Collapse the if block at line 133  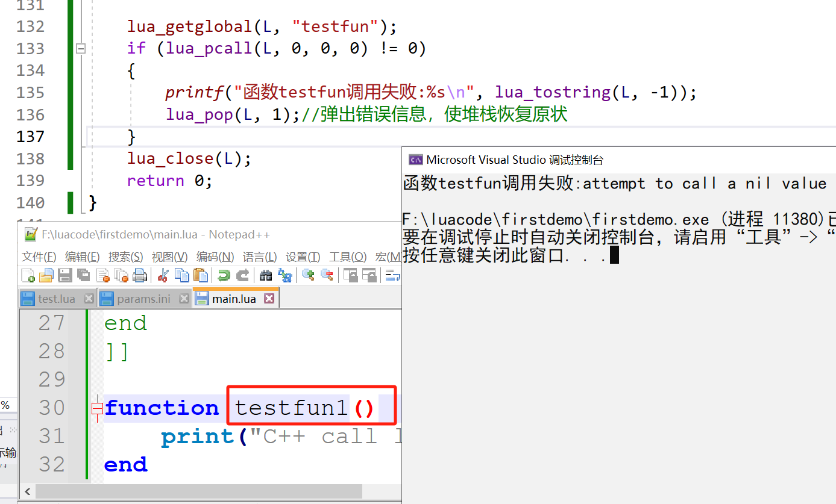pyautogui.click(x=81, y=48)
